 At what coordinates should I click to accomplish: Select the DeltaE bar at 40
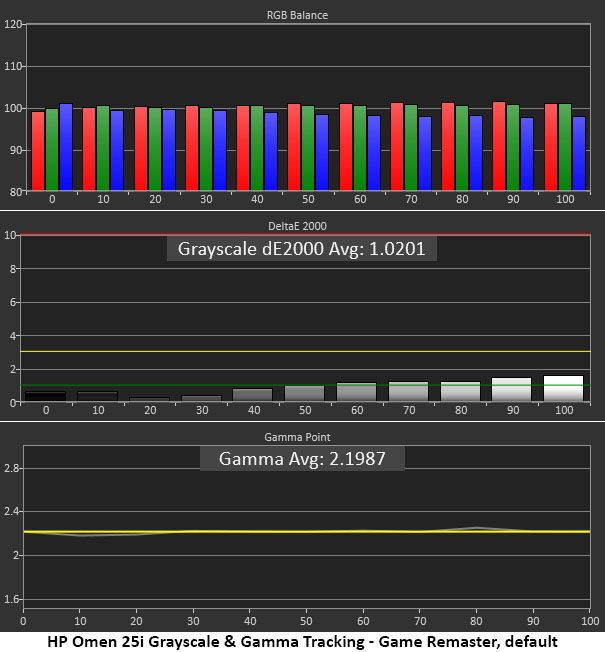point(252,395)
